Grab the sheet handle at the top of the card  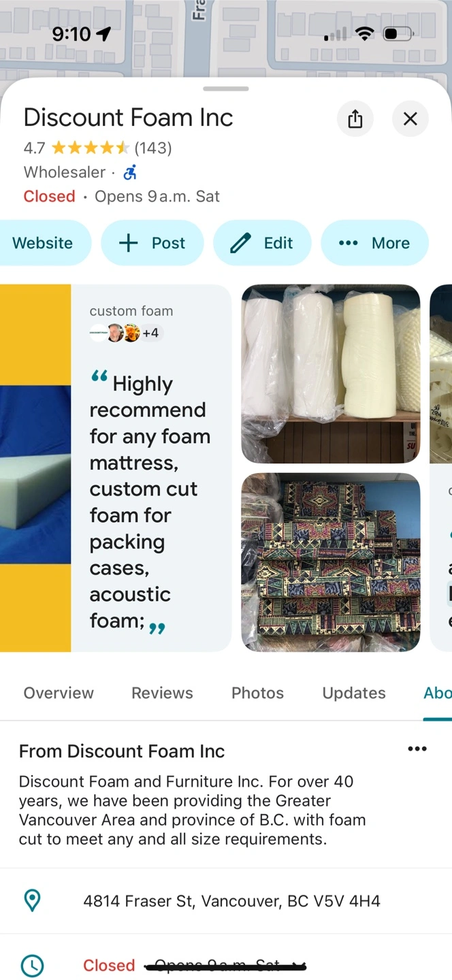(226, 88)
